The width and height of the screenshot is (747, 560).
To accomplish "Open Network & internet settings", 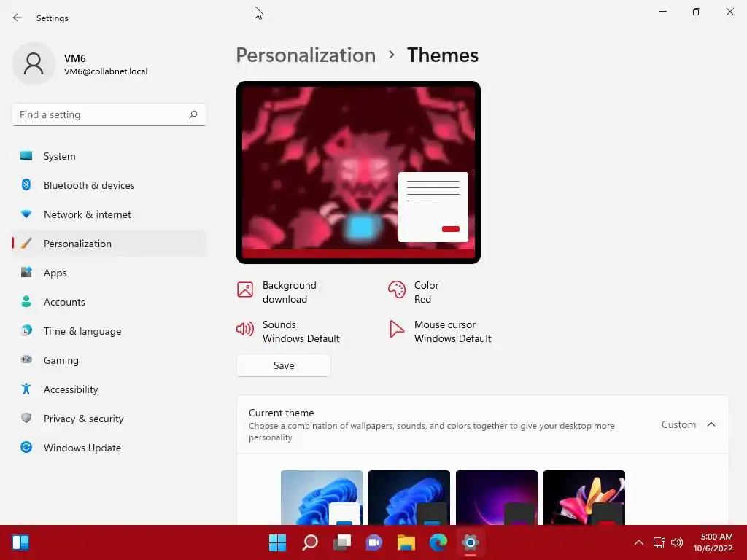I will [109, 214].
